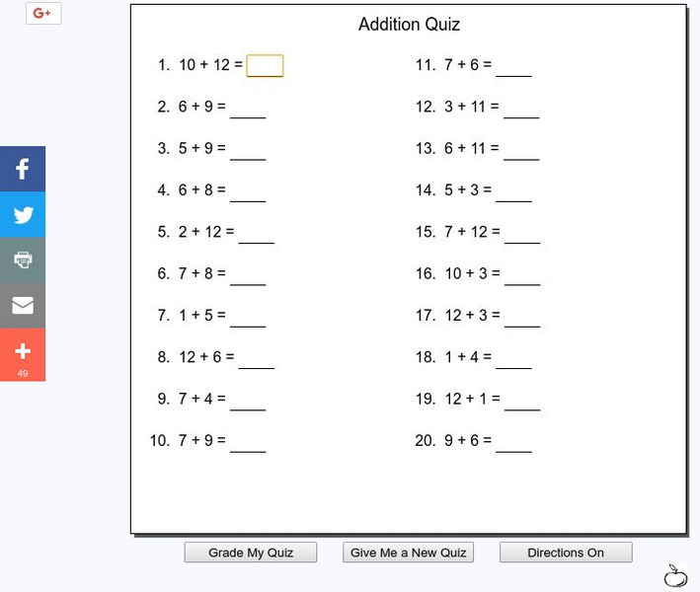Click the answer blank for question 10
The height and width of the screenshot is (592, 700).
(x=248, y=441)
